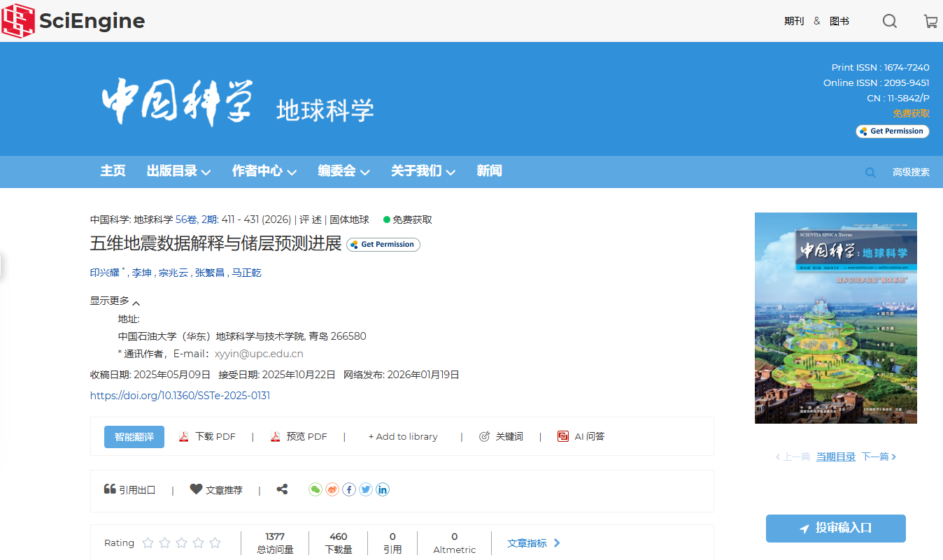The width and height of the screenshot is (943, 560).
Task: Select the third rating star
Action: (181, 543)
